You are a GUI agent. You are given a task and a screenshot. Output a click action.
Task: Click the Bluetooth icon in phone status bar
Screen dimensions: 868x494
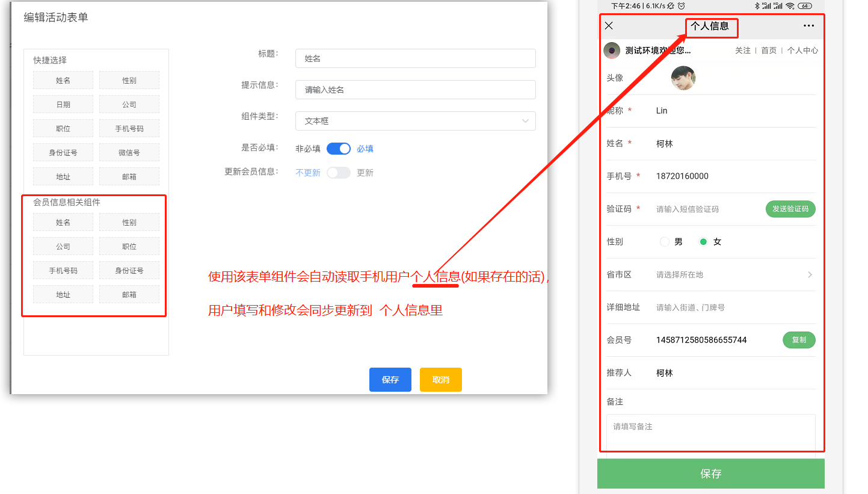click(757, 5)
